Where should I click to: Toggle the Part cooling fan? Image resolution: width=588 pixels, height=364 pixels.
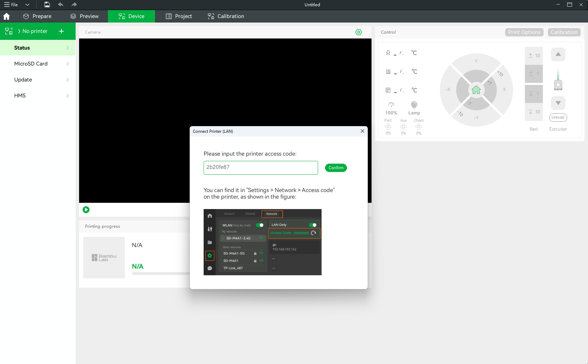(x=388, y=127)
